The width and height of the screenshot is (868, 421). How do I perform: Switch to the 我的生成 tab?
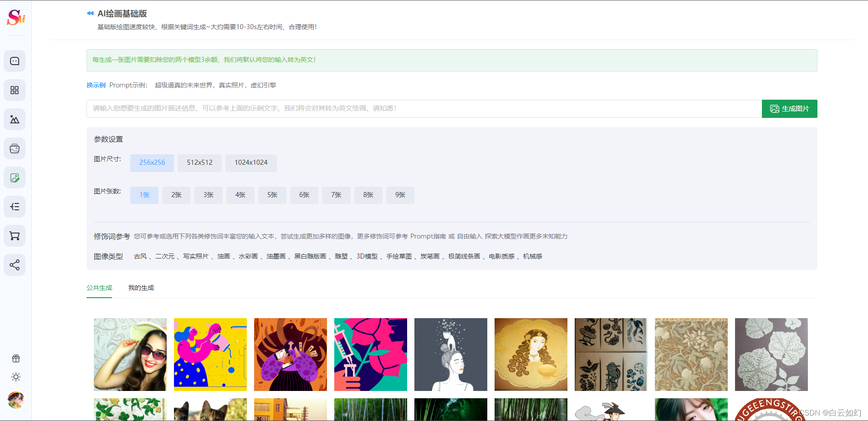(x=141, y=288)
